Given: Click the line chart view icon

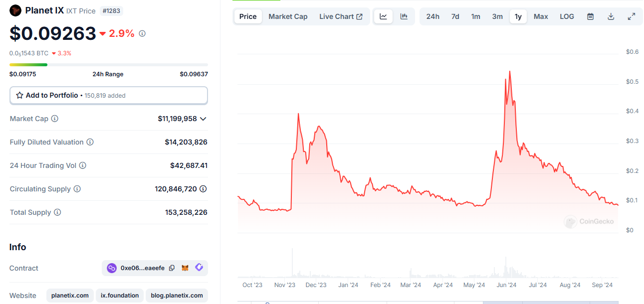Looking at the screenshot, I should coord(383,16).
